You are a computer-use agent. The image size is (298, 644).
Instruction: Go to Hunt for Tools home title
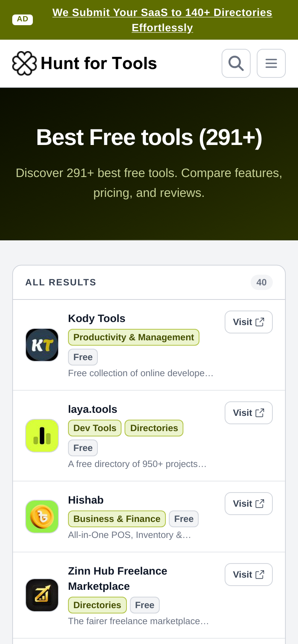[99, 63]
